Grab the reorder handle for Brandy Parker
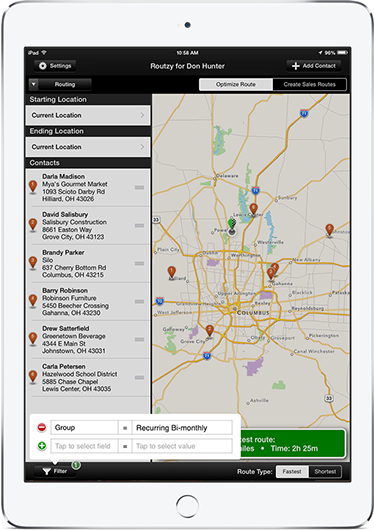 [x=139, y=263]
